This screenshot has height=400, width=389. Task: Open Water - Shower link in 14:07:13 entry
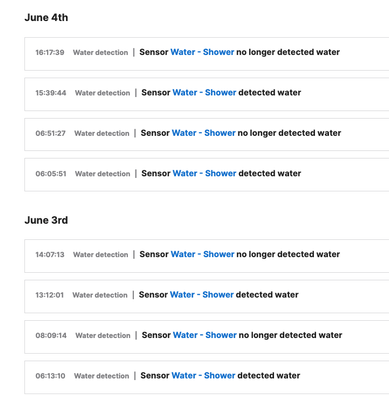tap(202, 254)
